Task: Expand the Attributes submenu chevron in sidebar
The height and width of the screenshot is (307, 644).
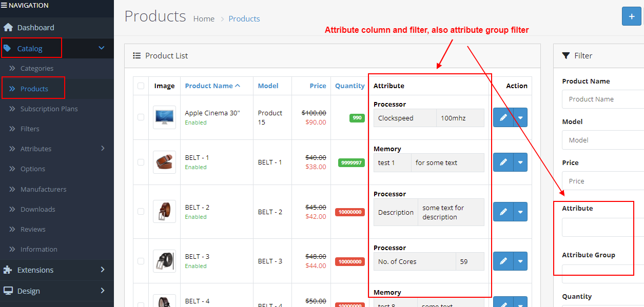Action: click(103, 149)
